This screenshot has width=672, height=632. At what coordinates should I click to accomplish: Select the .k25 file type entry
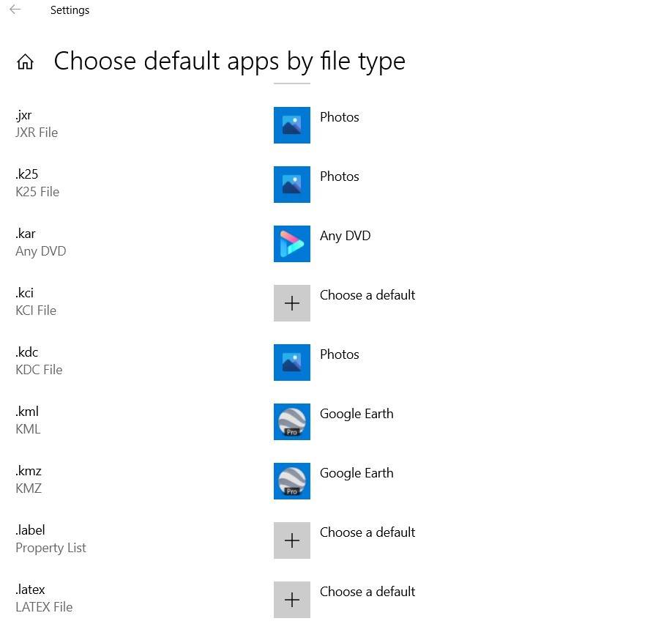[x=37, y=182]
